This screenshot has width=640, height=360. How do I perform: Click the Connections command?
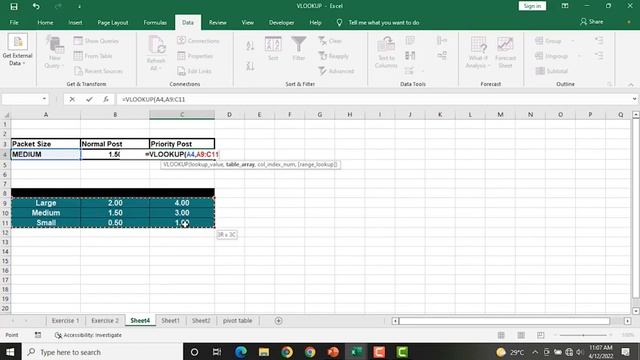click(x=198, y=41)
